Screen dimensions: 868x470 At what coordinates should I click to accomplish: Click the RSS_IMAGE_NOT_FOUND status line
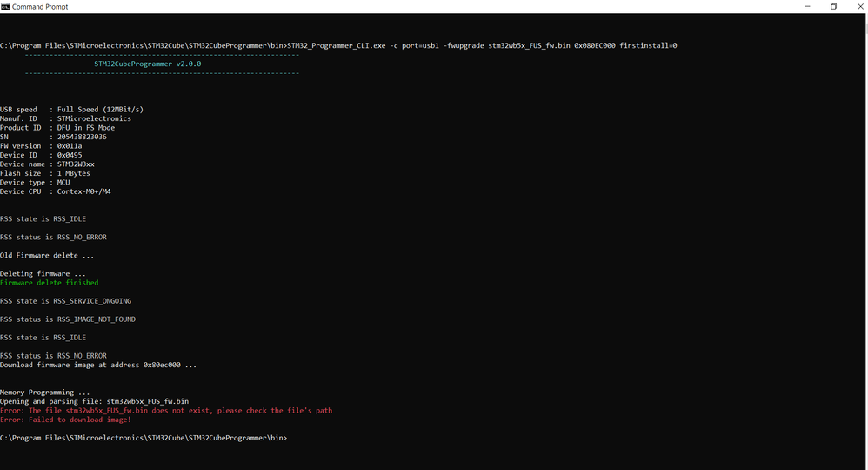[x=68, y=319]
